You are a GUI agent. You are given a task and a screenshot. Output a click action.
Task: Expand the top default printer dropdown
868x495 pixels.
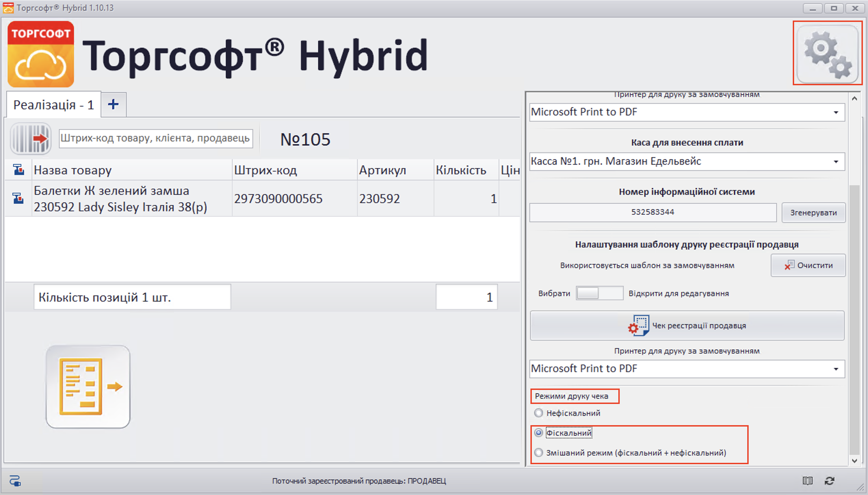(x=836, y=112)
